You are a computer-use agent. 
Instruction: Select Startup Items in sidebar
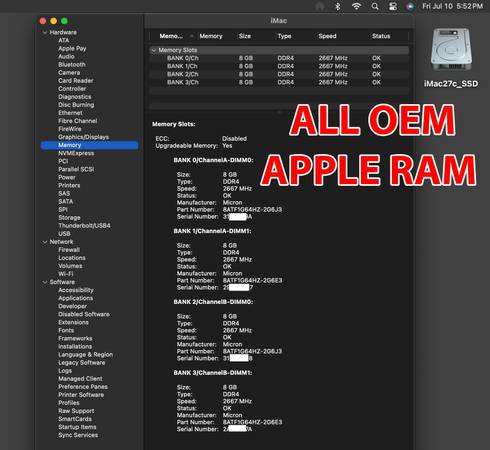click(x=77, y=427)
